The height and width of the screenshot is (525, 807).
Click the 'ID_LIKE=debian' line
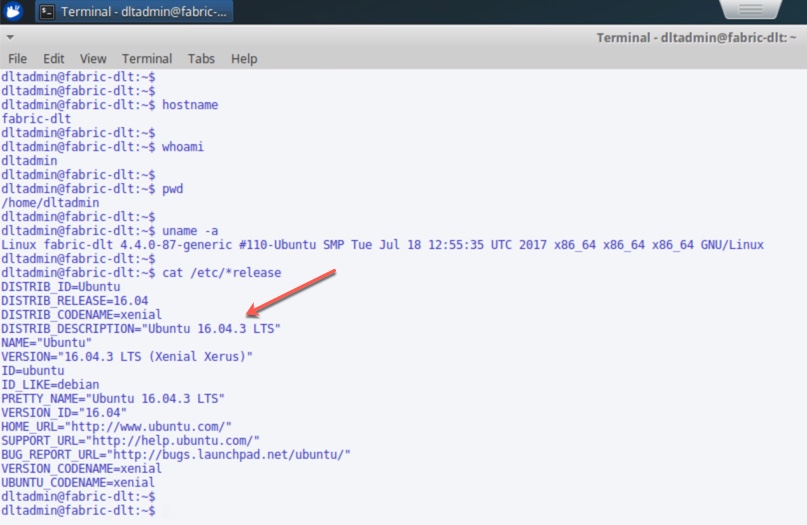[x=50, y=384]
